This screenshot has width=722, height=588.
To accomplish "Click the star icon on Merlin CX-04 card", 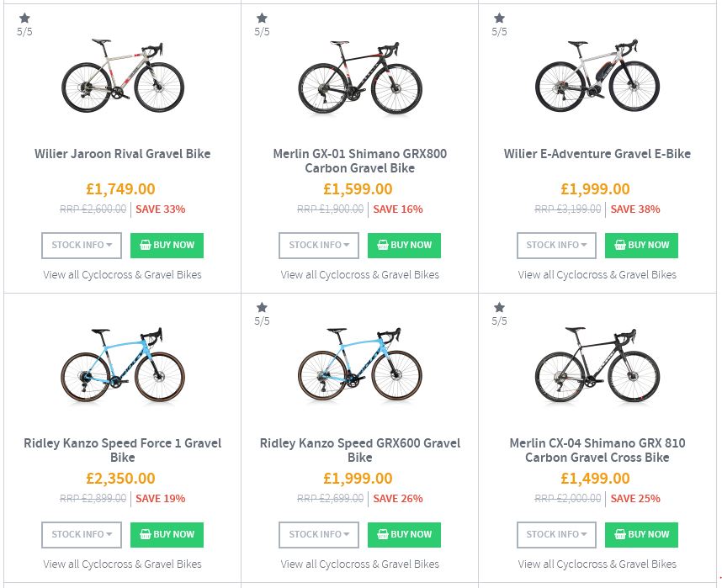I will 499,307.
